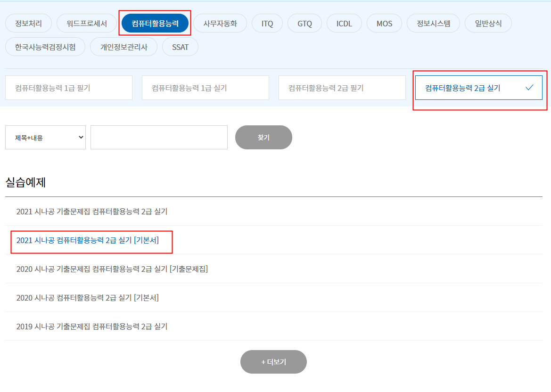Select the 정보시스템 category tab
Image resolution: width=551 pixels, height=392 pixels.
(x=433, y=24)
